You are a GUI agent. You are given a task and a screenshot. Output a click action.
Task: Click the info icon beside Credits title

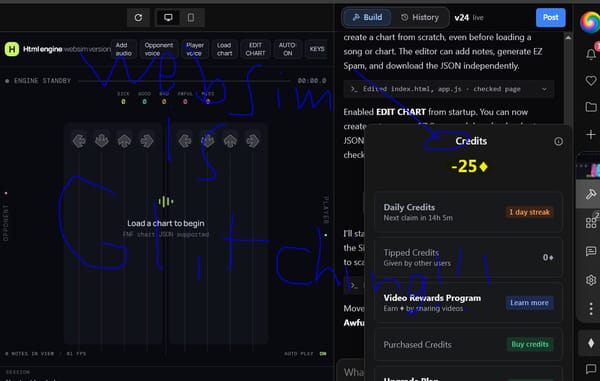558,142
